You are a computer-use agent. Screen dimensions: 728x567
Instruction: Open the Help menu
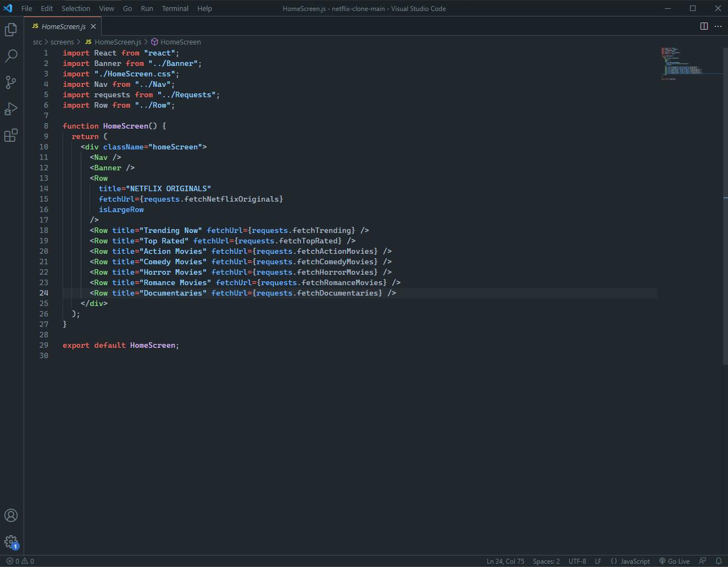(204, 8)
